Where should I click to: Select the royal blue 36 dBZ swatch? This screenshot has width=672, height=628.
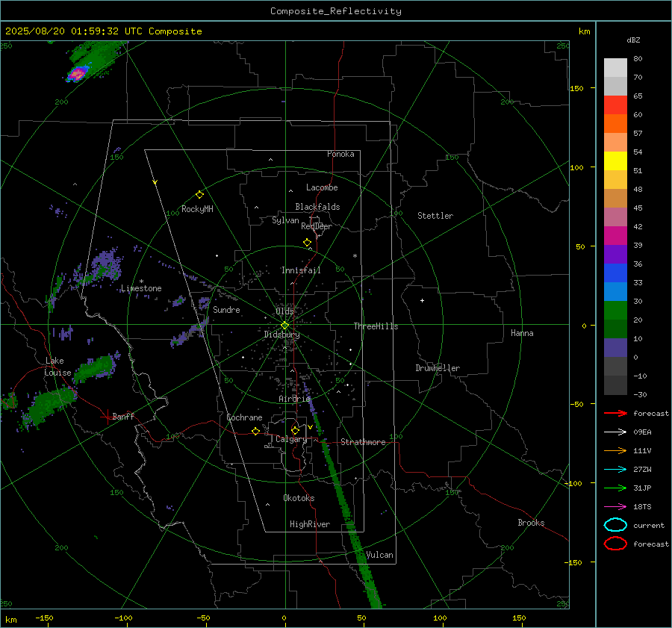(615, 273)
